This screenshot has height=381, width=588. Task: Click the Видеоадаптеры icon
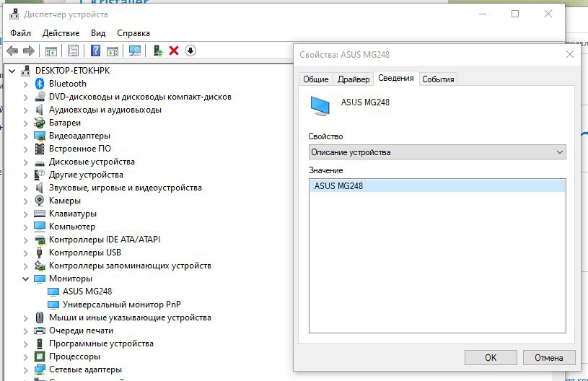click(40, 136)
